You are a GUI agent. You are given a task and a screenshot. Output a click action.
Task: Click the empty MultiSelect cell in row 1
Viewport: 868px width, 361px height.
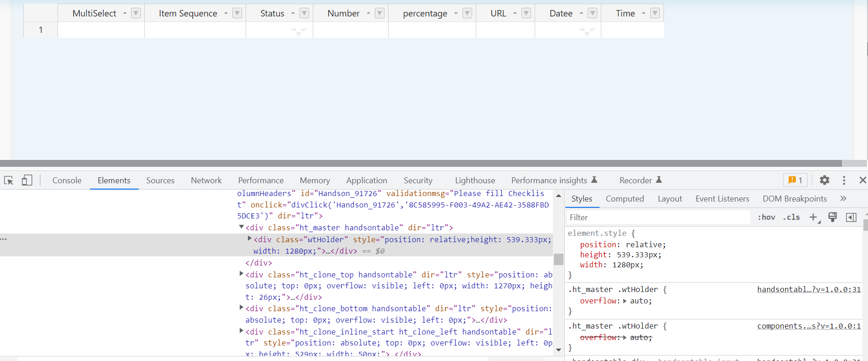coord(101,30)
